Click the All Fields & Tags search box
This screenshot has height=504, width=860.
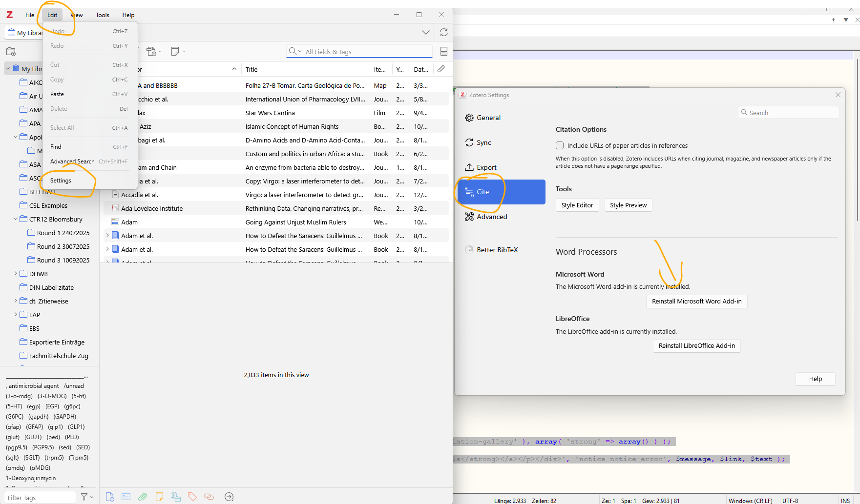(x=359, y=52)
